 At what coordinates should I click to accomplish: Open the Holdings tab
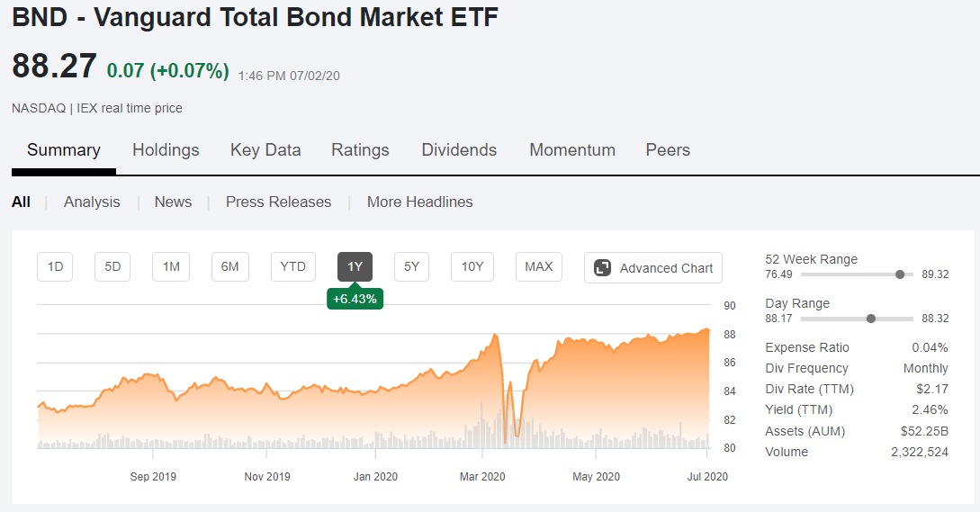(x=166, y=150)
